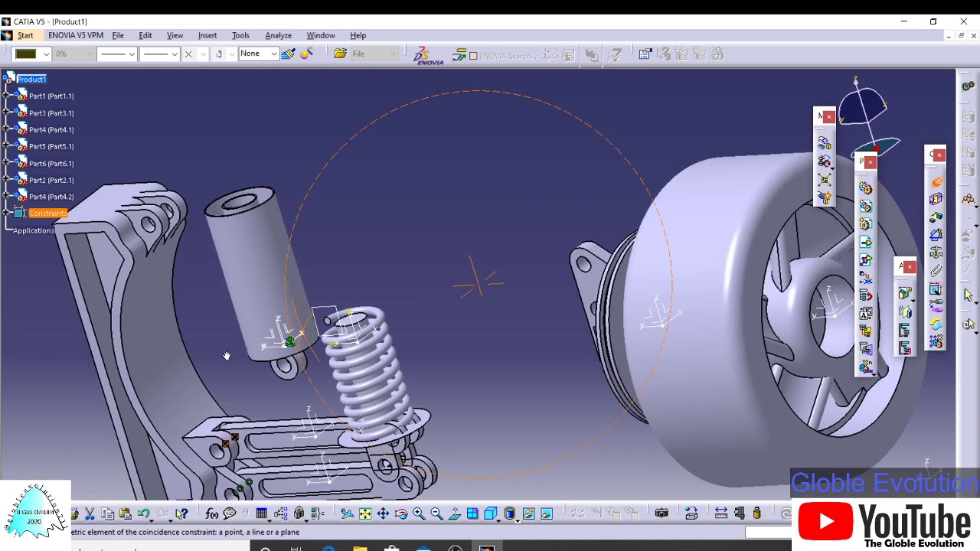This screenshot has height=551, width=980.
Task: Click the Zoom Out magnifier
Action: coord(436,514)
